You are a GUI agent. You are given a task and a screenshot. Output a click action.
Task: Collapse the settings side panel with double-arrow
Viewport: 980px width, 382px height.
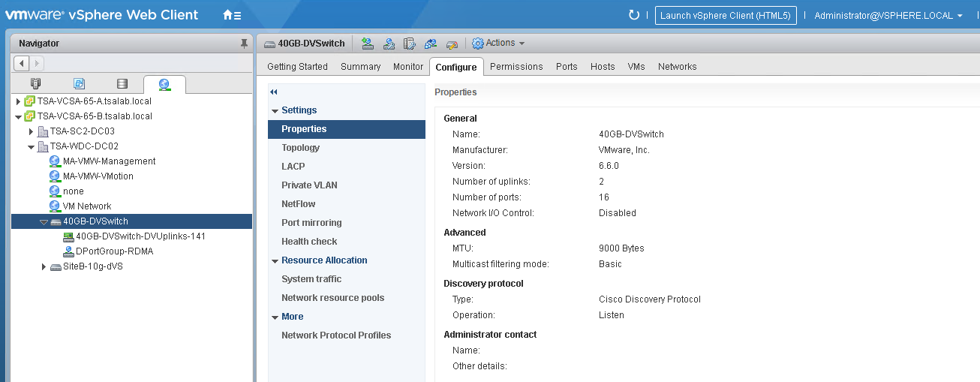274,92
